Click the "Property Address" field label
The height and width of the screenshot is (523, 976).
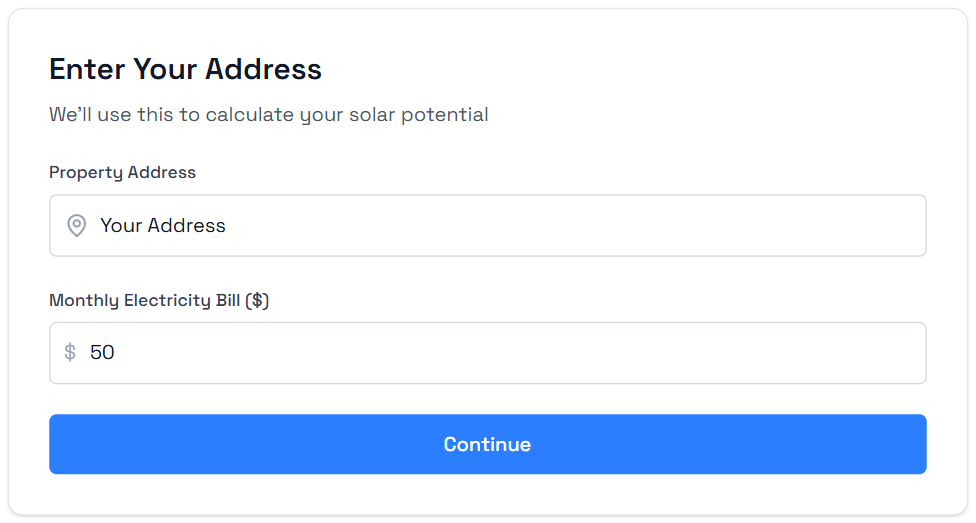click(x=122, y=172)
